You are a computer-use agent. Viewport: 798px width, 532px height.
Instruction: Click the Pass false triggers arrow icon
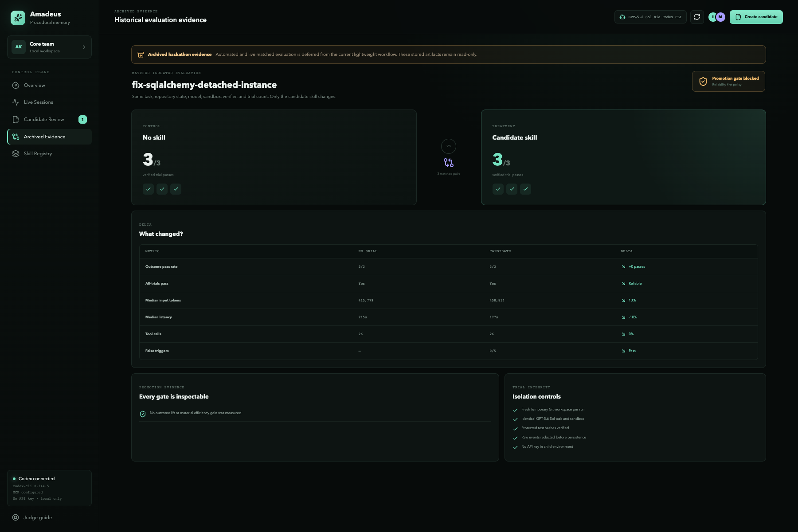coord(623,351)
